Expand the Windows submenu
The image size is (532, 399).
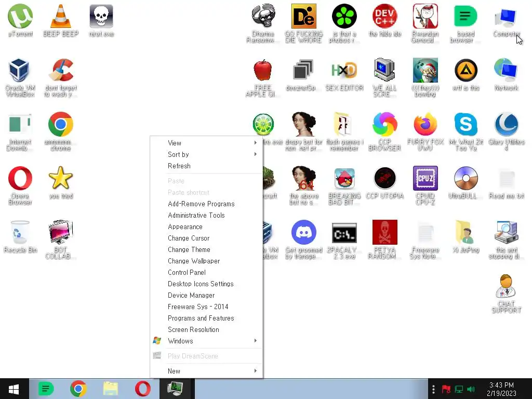pyautogui.click(x=206, y=341)
